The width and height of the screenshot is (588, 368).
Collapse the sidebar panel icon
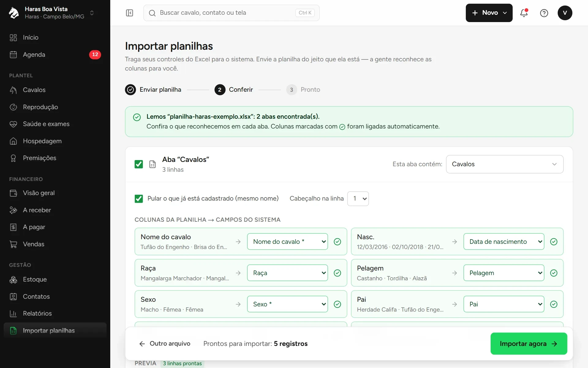click(130, 13)
